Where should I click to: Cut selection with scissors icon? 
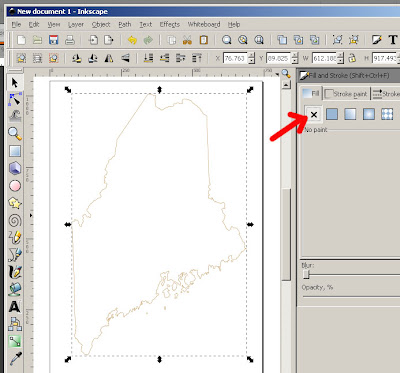click(x=187, y=40)
